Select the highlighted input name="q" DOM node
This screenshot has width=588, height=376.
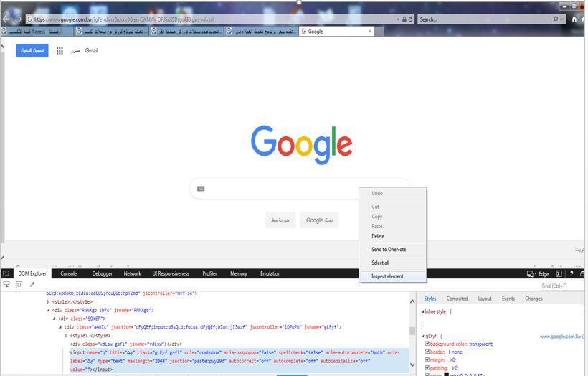tap(239, 361)
